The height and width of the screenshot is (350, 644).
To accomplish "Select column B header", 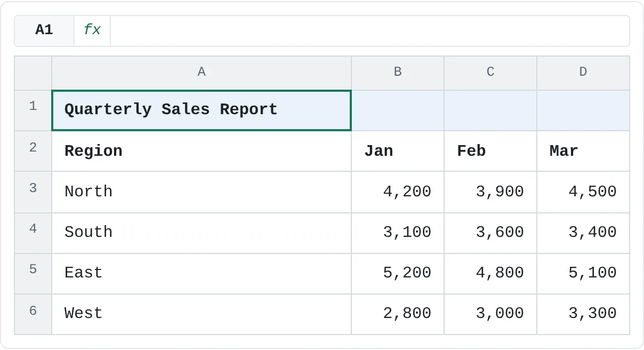I will pyautogui.click(x=398, y=73).
